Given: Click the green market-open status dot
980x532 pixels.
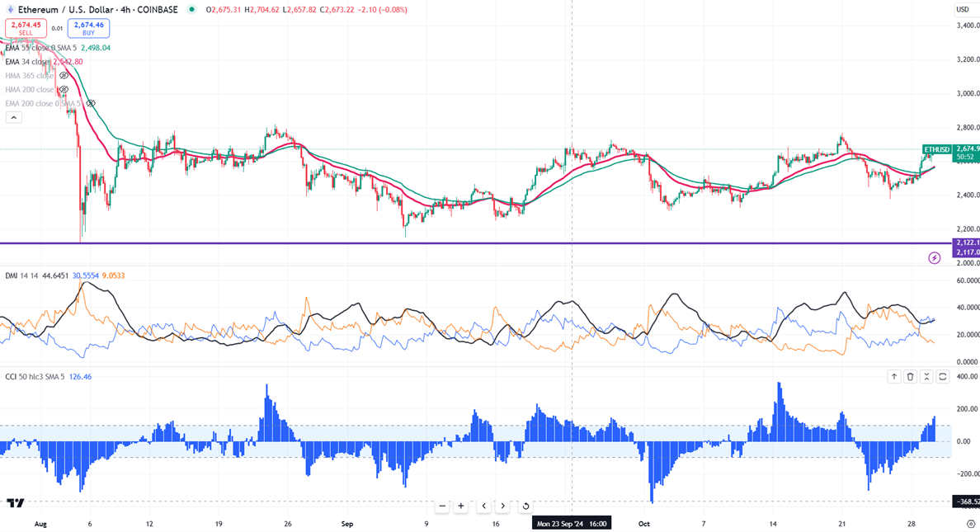Looking at the screenshot, I should click(x=191, y=9).
